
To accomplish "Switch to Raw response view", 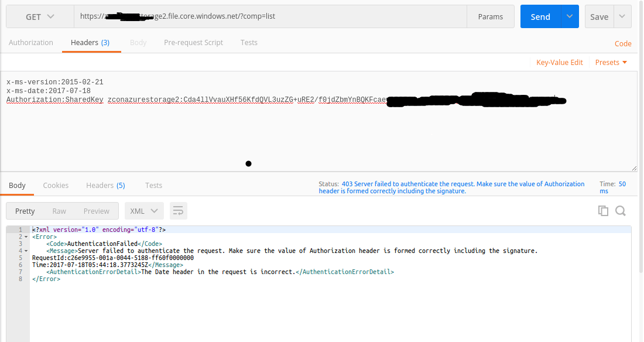I will point(59,211).
